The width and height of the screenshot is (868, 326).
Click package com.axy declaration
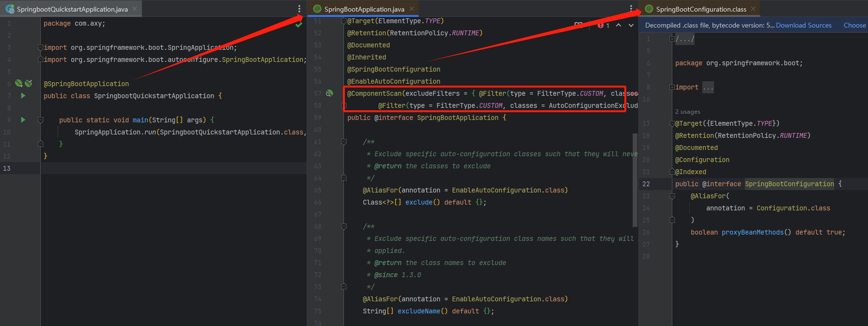point(74,23)
